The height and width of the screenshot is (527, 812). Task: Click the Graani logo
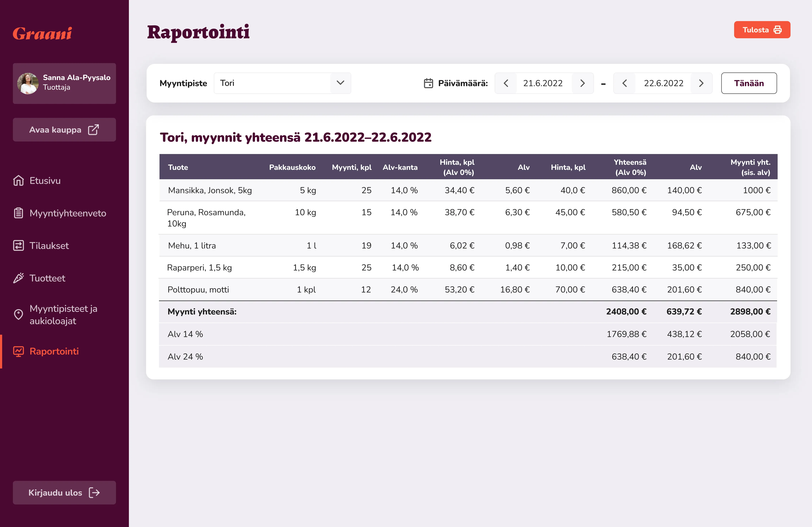pyautogui.click(x=42, y=33)
